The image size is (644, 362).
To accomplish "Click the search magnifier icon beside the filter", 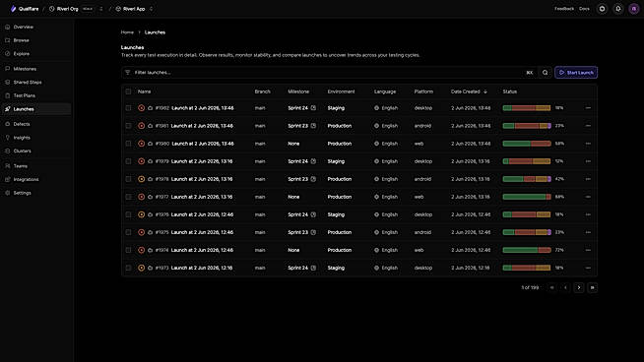I will 545,73.
